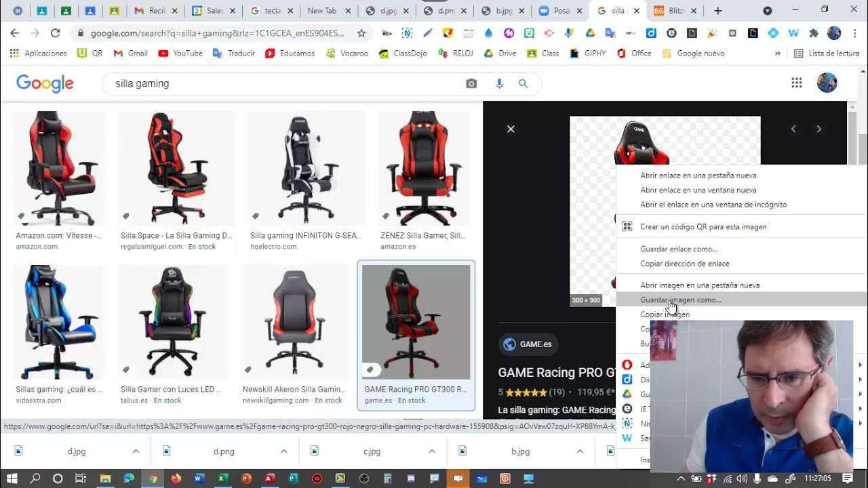The height and width of the screenshot is (488, 868).
Task: Open the Chrome extensions puzzle icon
Action: tap(814, 33)
